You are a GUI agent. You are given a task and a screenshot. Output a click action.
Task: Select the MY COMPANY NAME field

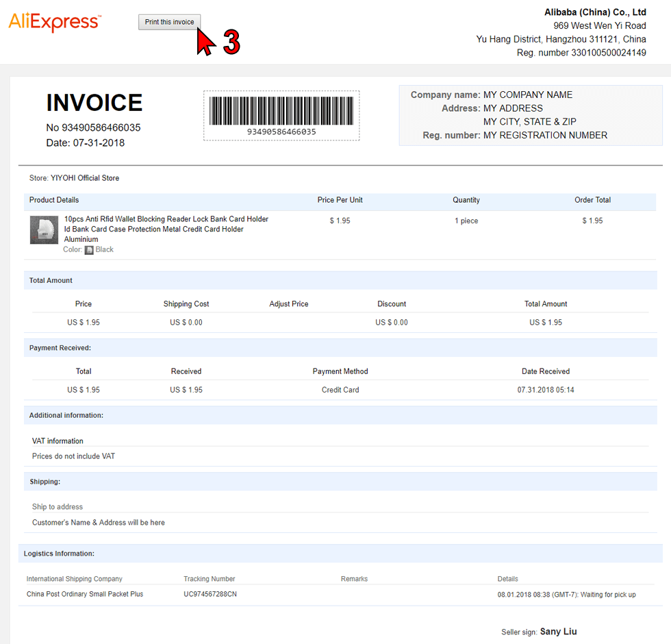click(528, 95)
